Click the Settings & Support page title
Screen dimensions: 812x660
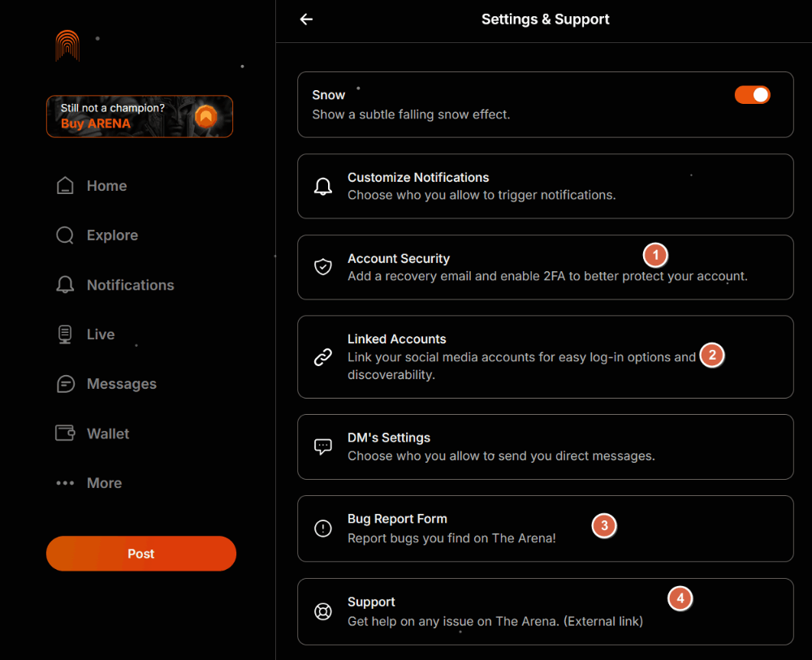click(x=545, y=19)
